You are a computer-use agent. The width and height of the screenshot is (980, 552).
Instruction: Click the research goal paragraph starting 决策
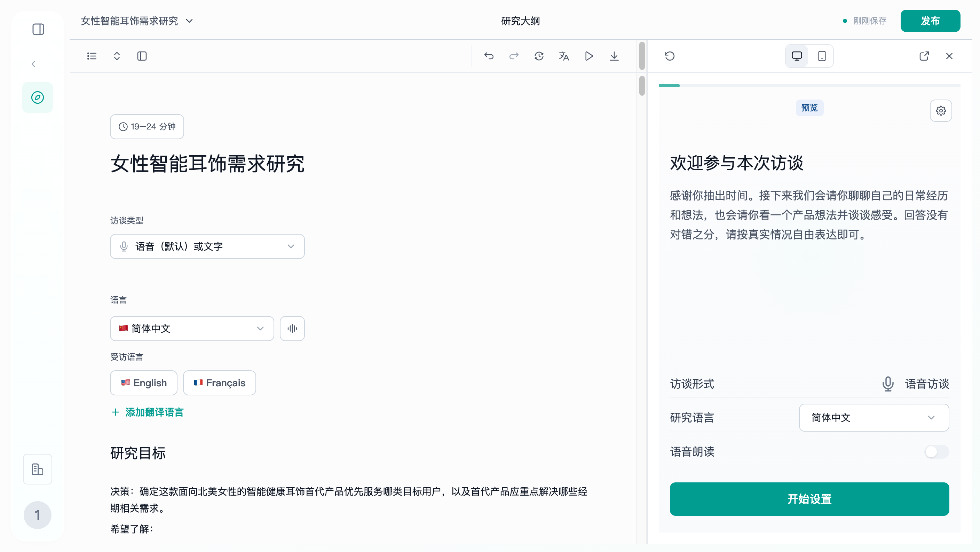click(349, 499)
